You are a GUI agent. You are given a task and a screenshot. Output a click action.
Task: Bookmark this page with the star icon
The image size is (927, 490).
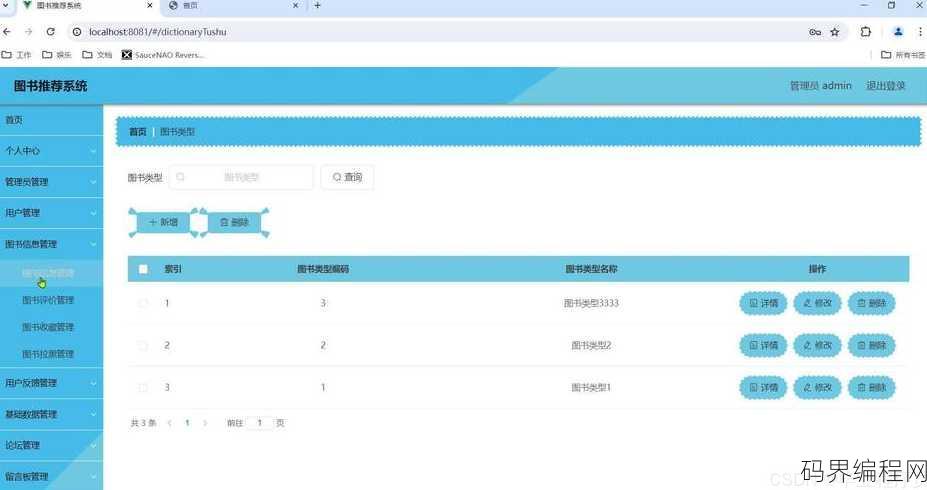835,32
